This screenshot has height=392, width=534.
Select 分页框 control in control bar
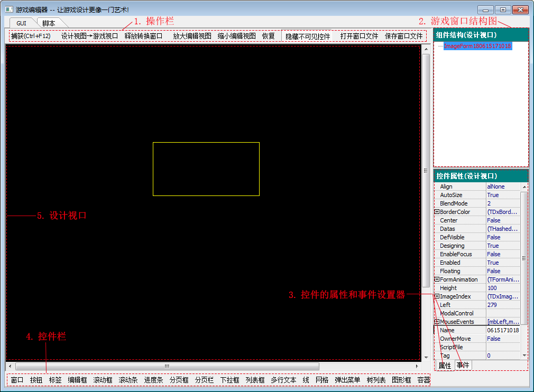click(x=179, y=380)
